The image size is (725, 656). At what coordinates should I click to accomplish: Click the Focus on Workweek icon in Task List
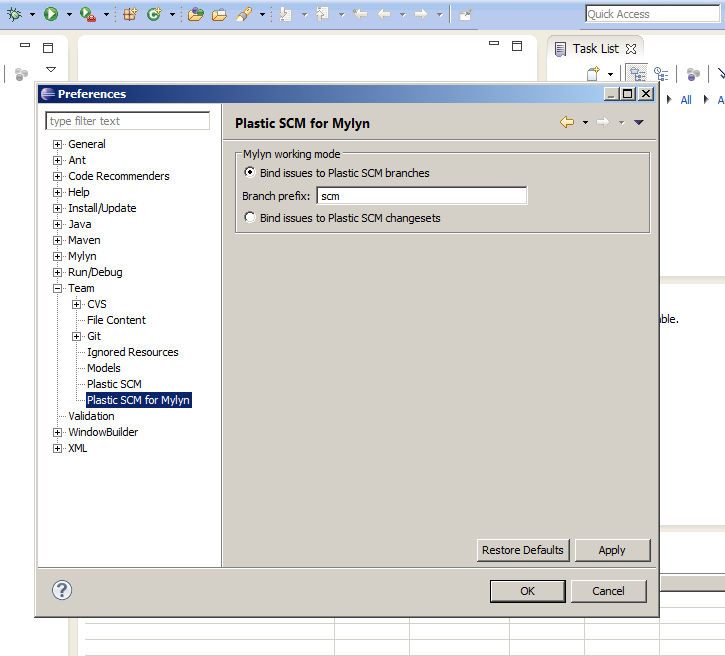tap(693, 74)
